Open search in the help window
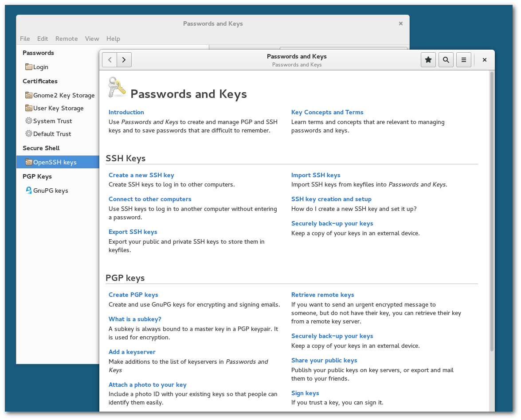Screen dimensions: 521x420 [x=446, y=59]
